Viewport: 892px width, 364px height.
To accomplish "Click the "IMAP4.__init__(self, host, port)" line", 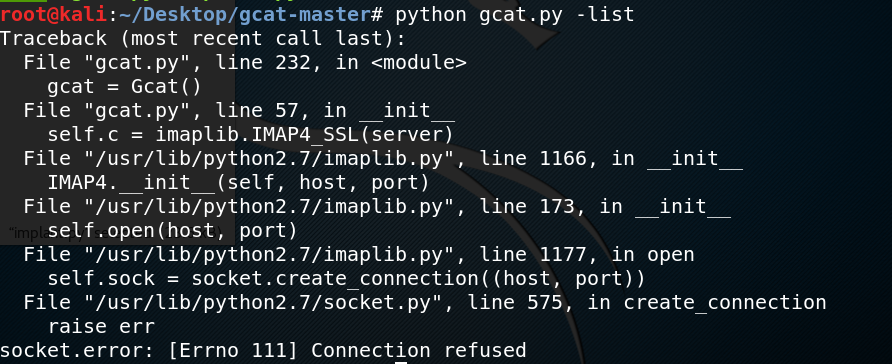I will click(238, 183).
